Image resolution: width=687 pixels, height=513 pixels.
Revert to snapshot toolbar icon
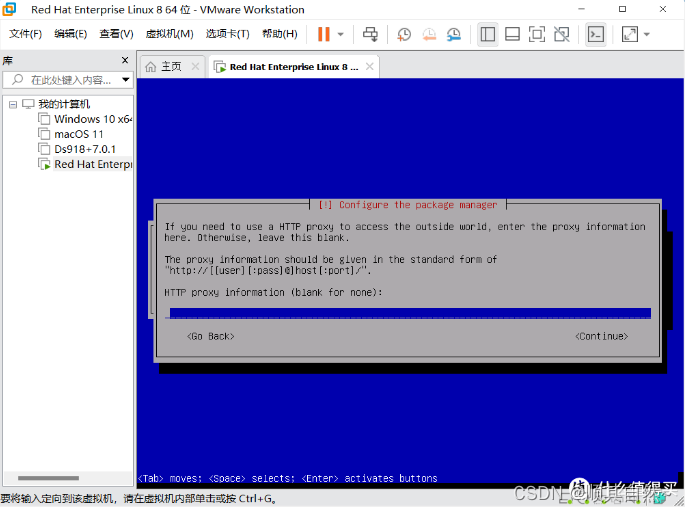coord(429,34)
